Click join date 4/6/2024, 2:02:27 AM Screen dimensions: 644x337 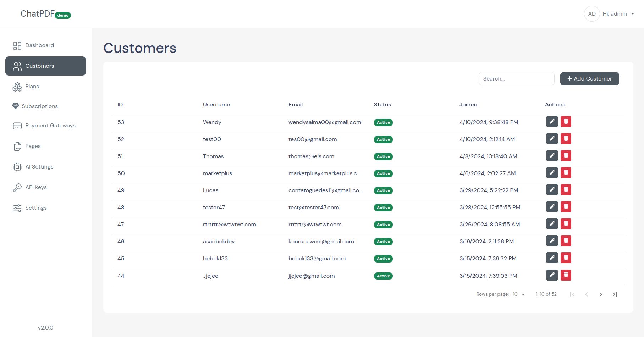(488, 173)
